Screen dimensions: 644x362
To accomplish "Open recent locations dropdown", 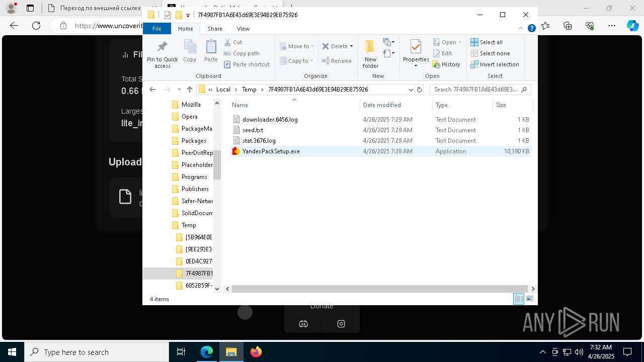I will [179, 89].
